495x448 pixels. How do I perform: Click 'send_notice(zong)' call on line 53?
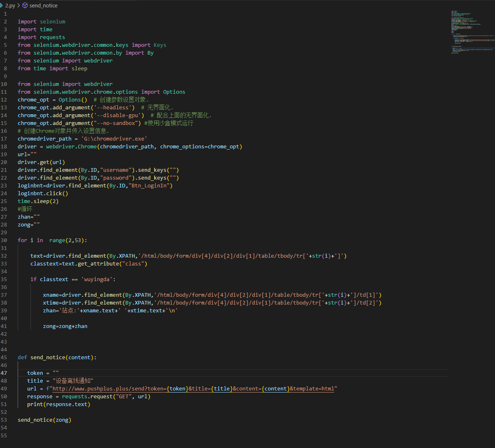44,420
